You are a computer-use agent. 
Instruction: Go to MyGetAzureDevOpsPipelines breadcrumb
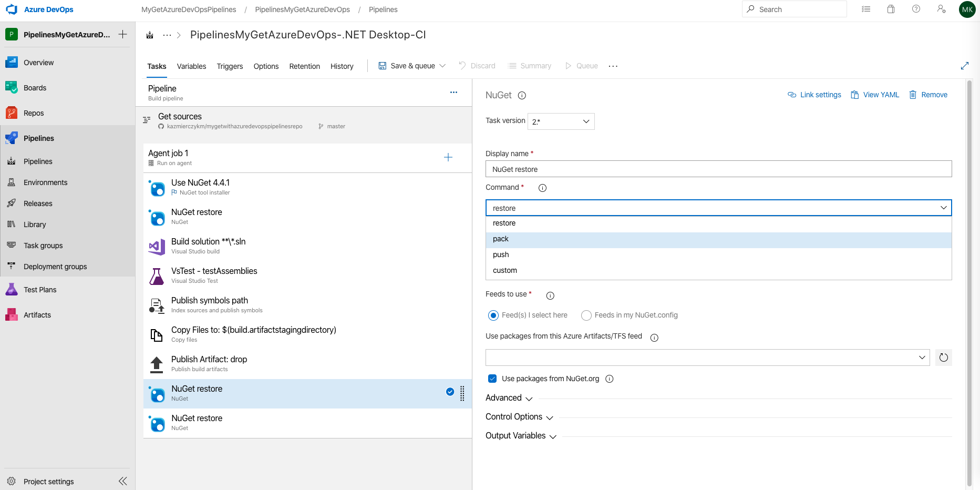[x=189, y=9]
